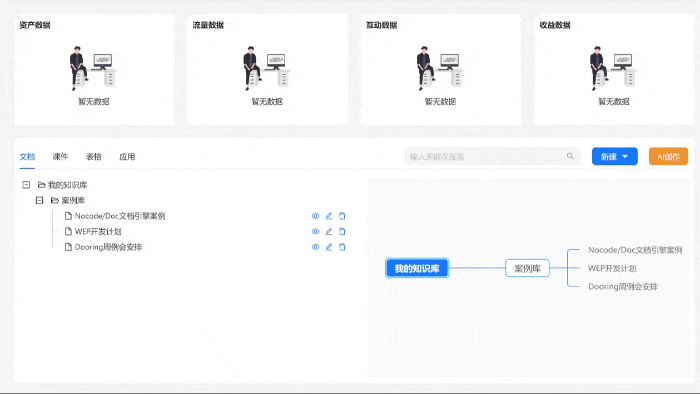Switch to the 文档 tab

coord(27,157)
